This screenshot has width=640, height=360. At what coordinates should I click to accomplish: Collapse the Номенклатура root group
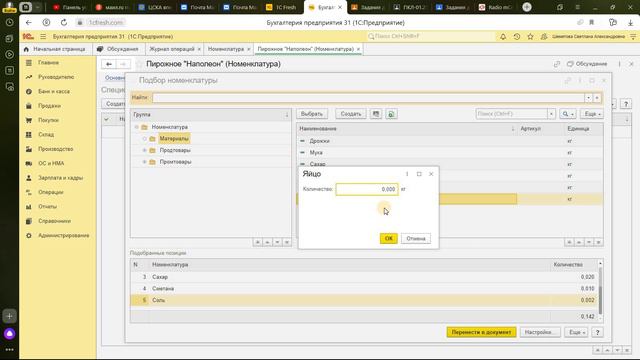(x=136, y=127)
